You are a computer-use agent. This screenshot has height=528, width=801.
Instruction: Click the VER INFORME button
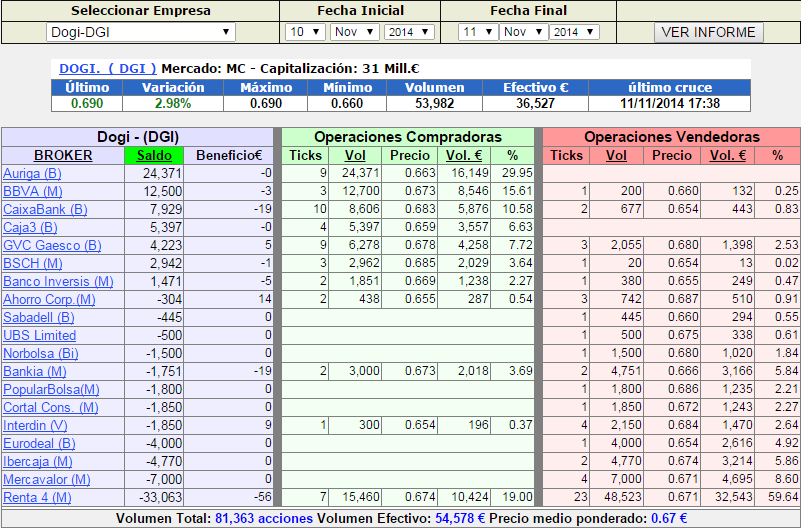[x=709, y=32]
